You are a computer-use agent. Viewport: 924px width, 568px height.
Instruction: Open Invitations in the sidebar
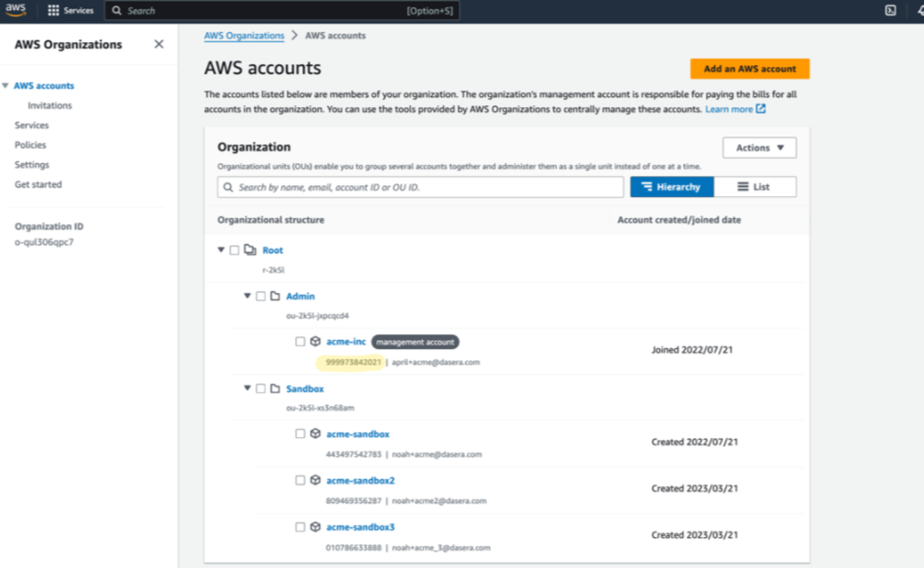point(50,104)
